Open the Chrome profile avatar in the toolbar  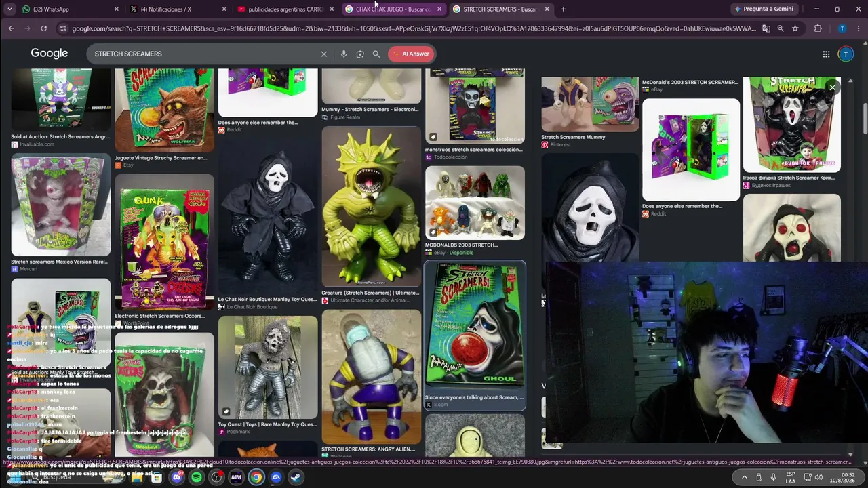click(x=842, y=28)
